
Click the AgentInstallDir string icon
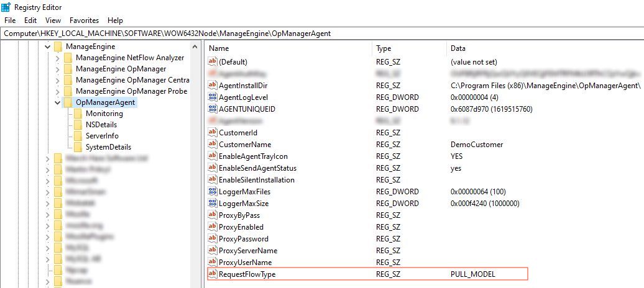213,85
